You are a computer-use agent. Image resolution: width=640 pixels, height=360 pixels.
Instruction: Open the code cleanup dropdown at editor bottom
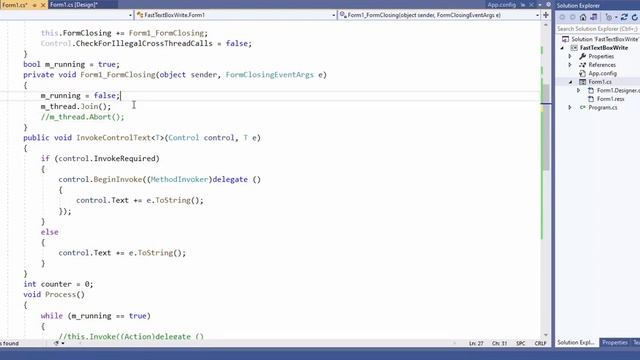(x=63, y=344)
